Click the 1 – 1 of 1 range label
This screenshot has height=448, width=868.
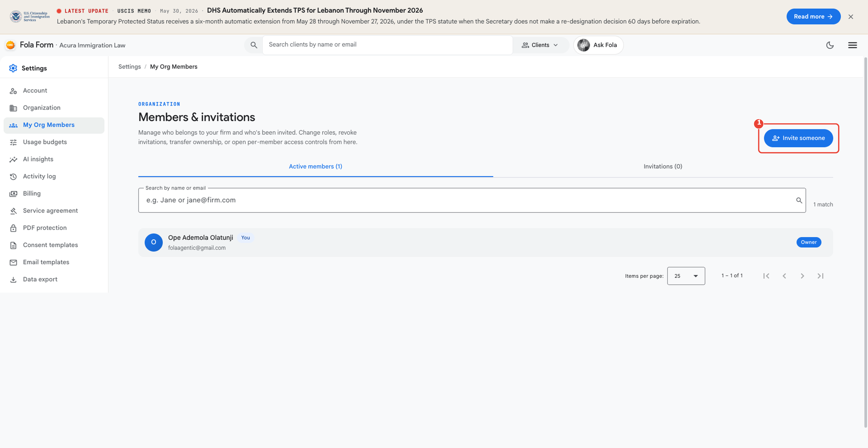(x=732, y=276)
